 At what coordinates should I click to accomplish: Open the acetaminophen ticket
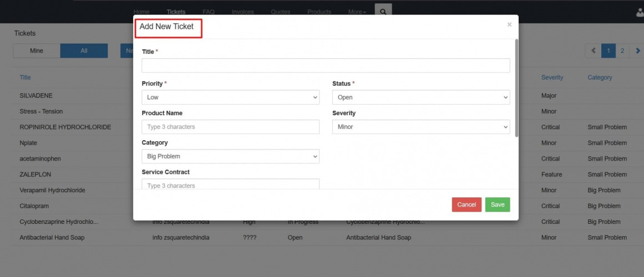(x=40, y=159)
